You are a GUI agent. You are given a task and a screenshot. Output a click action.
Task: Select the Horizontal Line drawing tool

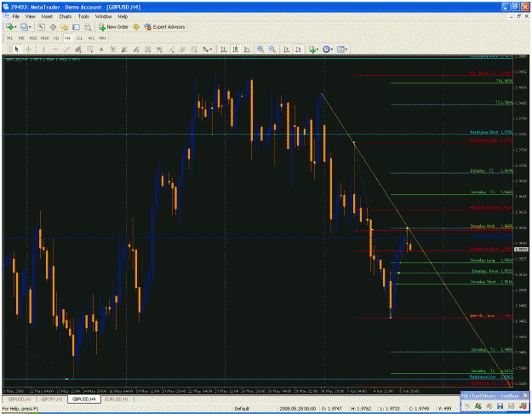(x=55, y=49)
